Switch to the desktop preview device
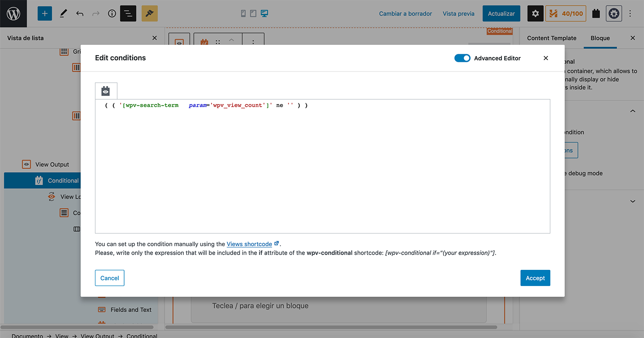Viewport: 644px width, 338px height. (264, 13)
